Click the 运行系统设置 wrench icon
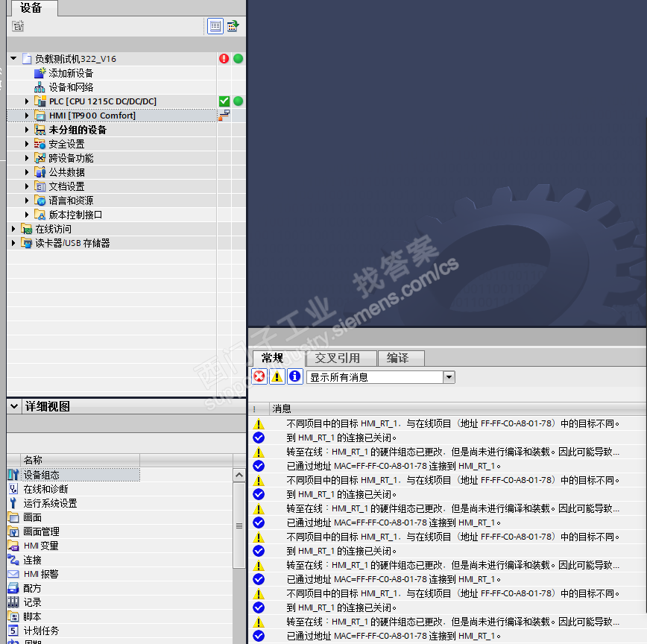647x644 pixels. pos(13,503)
